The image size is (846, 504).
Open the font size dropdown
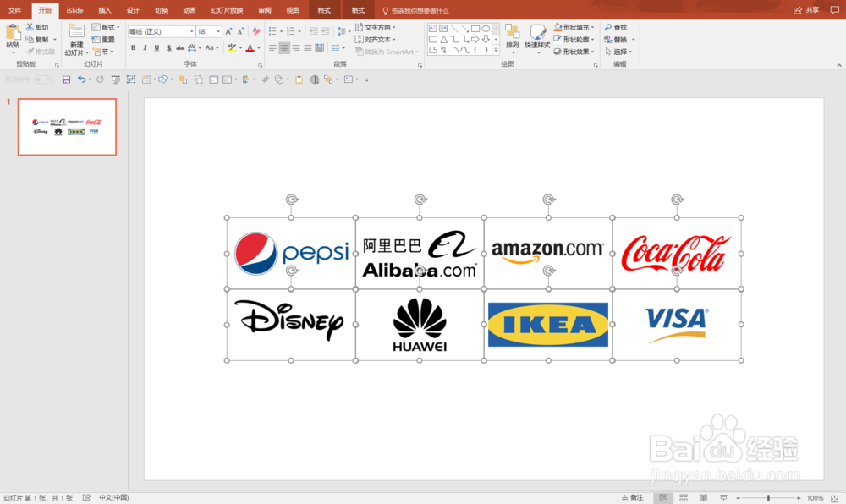coord(218,31)
